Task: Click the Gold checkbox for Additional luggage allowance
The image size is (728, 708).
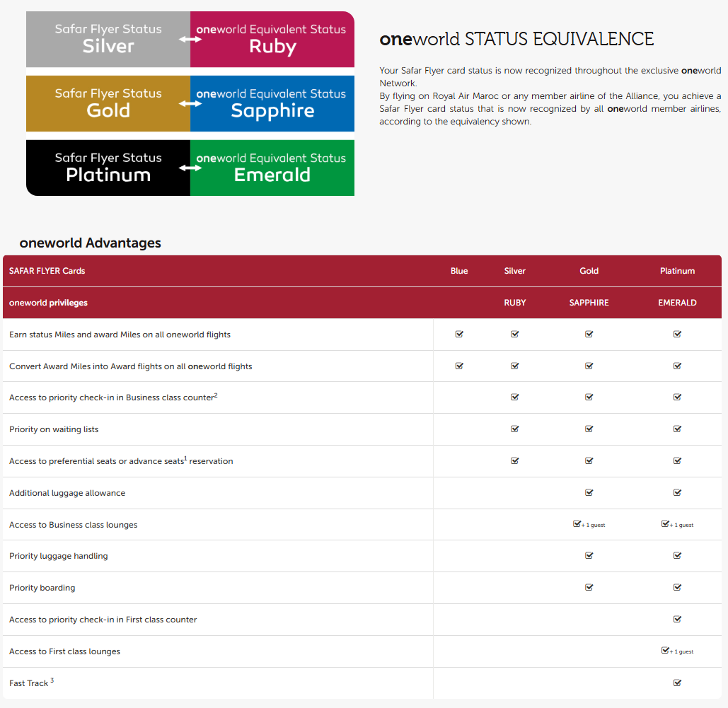Action: point(589,492)
